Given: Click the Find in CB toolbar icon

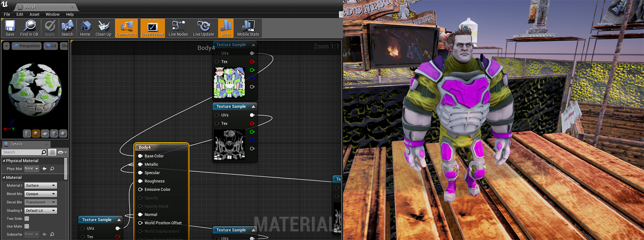Looking at the screenshot, I should point(29,28).
